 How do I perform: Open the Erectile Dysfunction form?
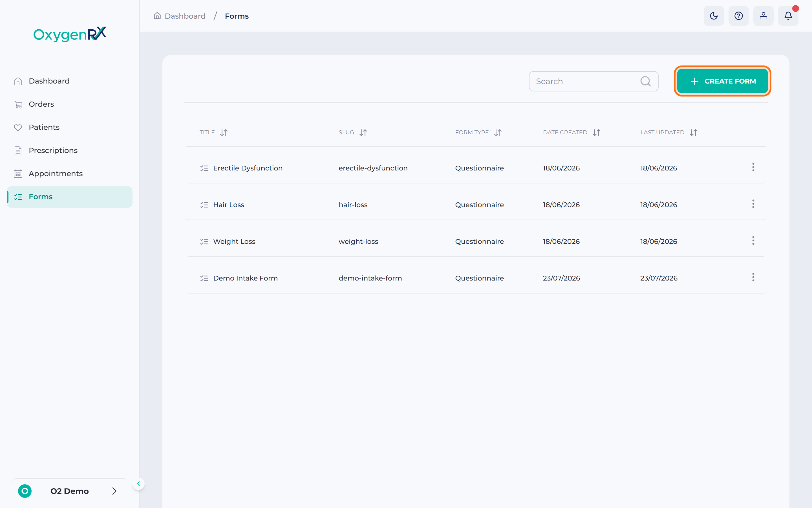[x=248, y=168]
